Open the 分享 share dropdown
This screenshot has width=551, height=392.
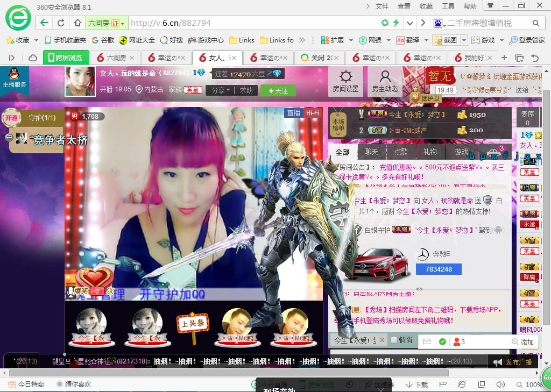(221, 90)
